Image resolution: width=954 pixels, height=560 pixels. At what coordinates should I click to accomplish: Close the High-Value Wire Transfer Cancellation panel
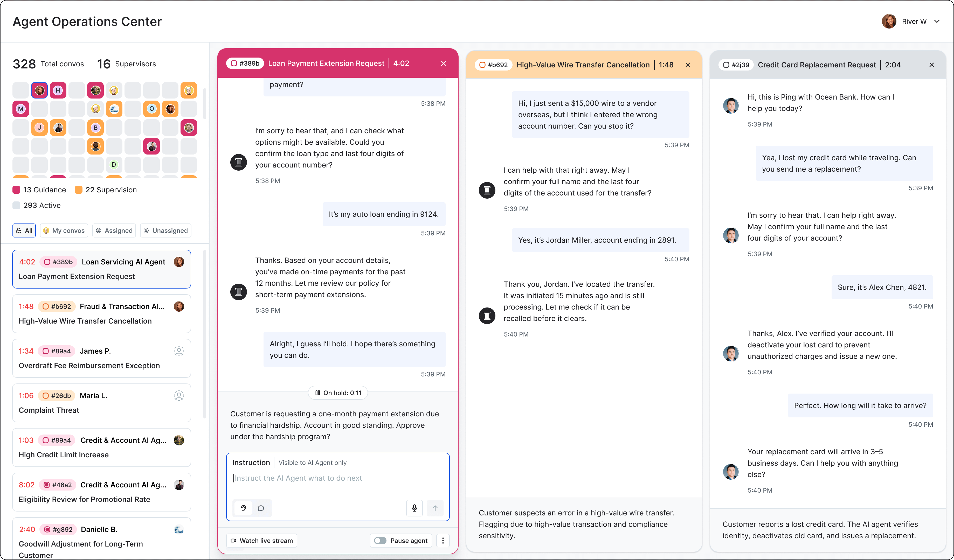[x=688, y=65]
